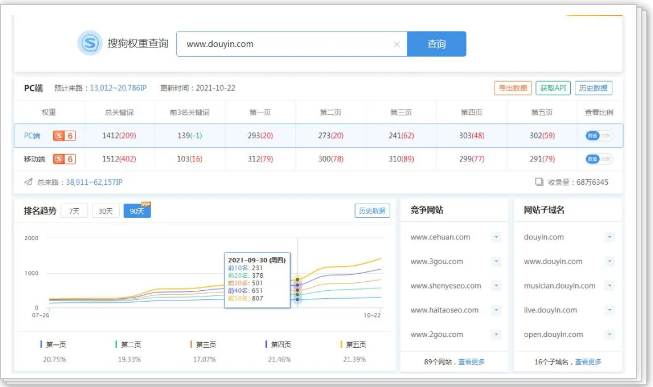The height and width of the screenshot is (387, 653).
Task: Click 查看更多 under 16个子域名
Action: click(x=588, y=362)
